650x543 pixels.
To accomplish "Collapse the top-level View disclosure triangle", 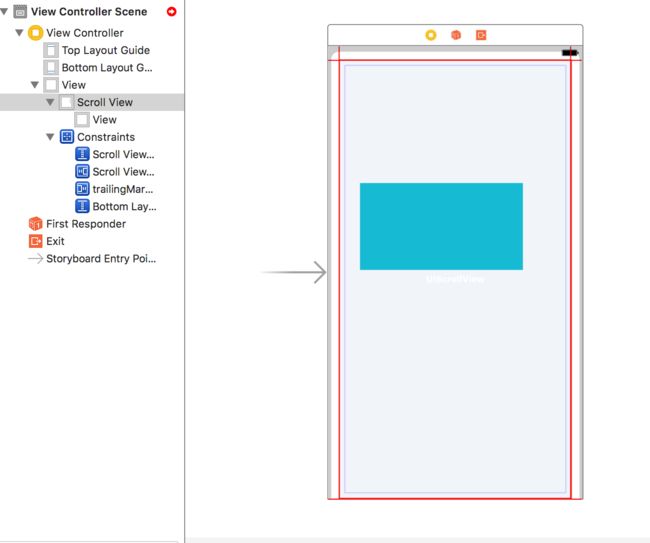I will [35, 85].
